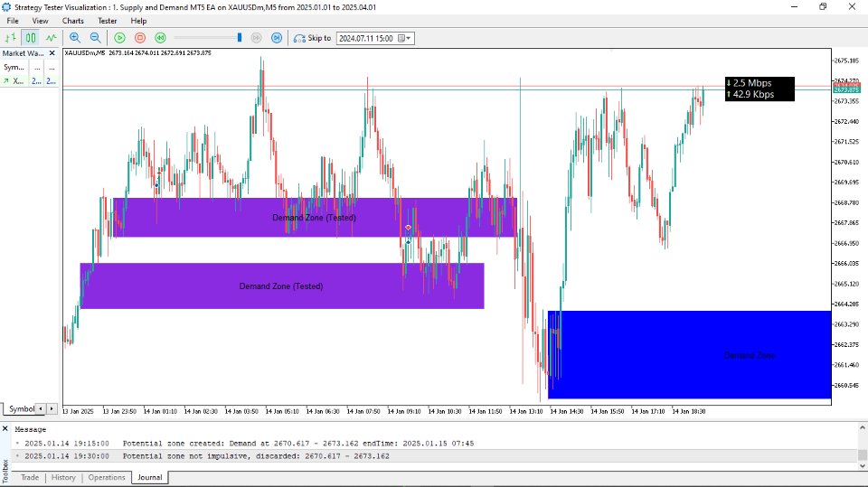Image resolution: width=868 pixels, height=487 pixels.
Task: Start the visualization with the green play button
Action: [119, 38]
